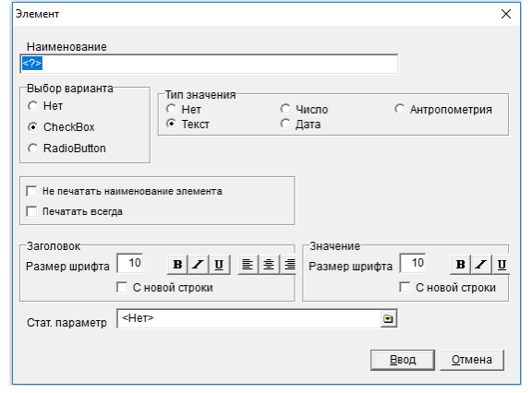Screen dimensions: 532x393
Task: Choose Число as the value type
Action: pos(285,109)
